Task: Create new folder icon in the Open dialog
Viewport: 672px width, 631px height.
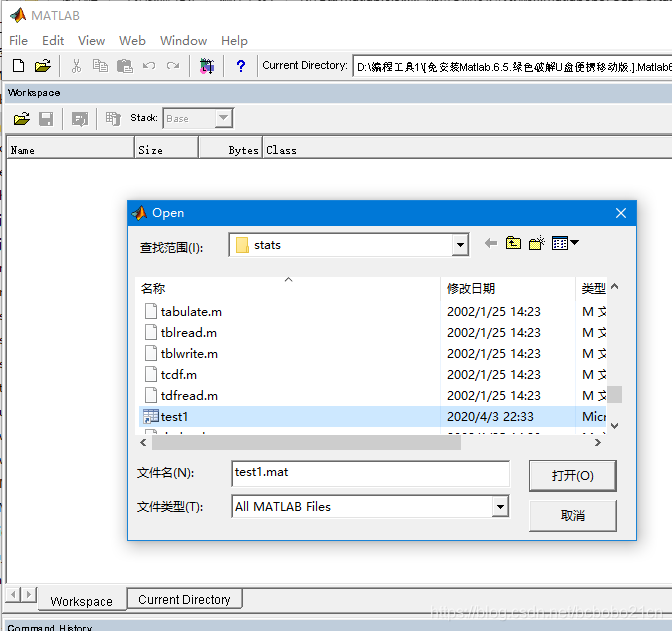Action: click(x=537, y=243)
